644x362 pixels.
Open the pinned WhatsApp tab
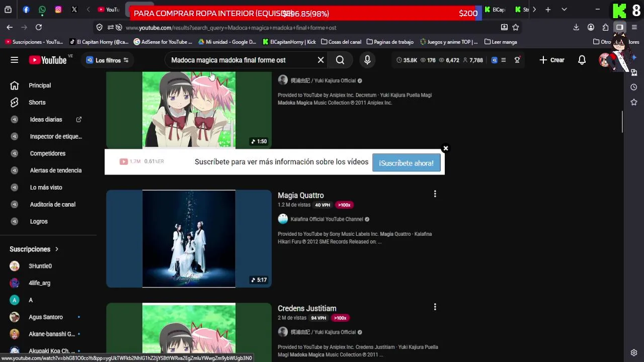[x=42, y=10]
